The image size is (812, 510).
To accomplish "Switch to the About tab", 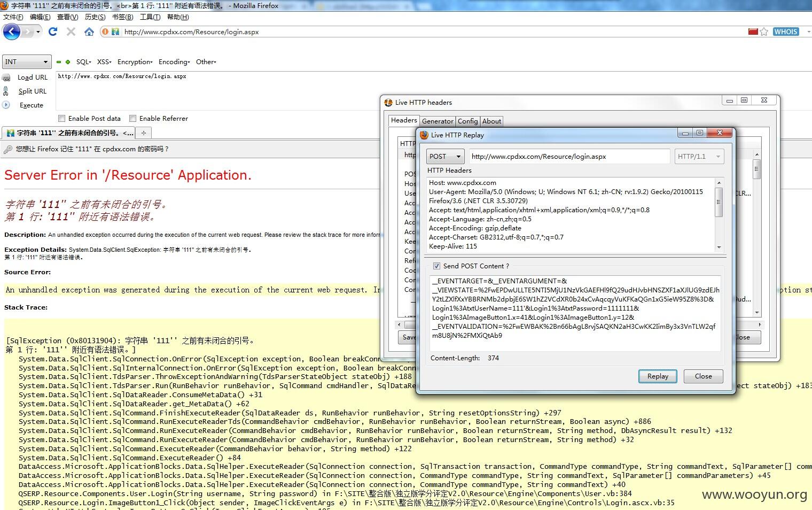I will click(491, 121).
